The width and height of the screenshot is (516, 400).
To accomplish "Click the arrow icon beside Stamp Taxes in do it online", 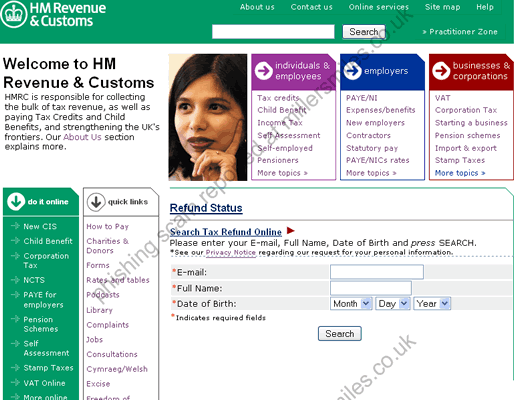I will pos(15,368).
